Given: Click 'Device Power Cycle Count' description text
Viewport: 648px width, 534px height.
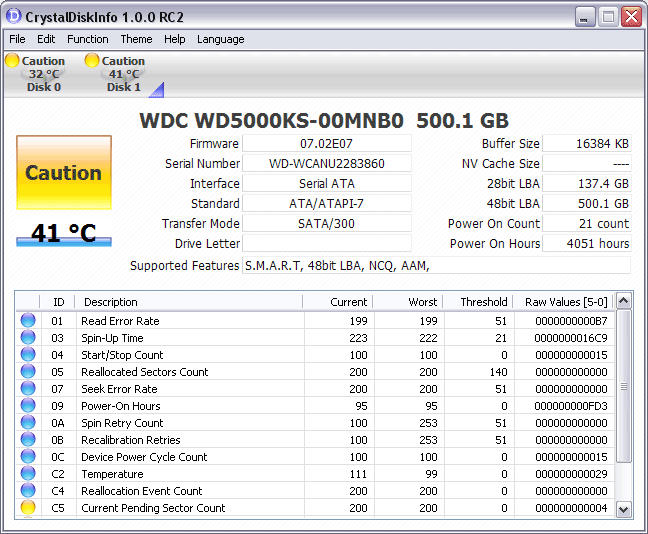Looking at the screenshot, I should click(144, 457).
